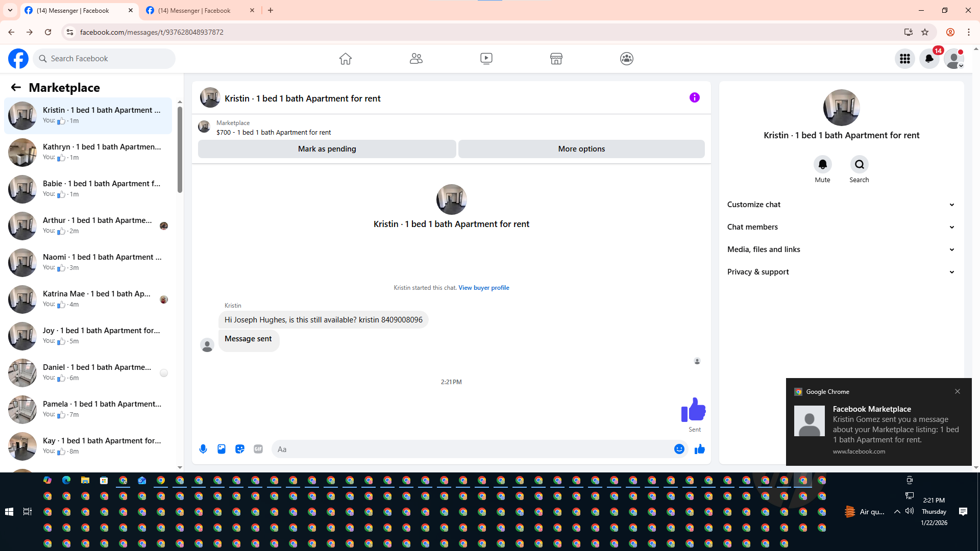Open the Chrome tab search dropdown
Screen dimensions: 980x551
pyautogui.click(x=10, y=10)
